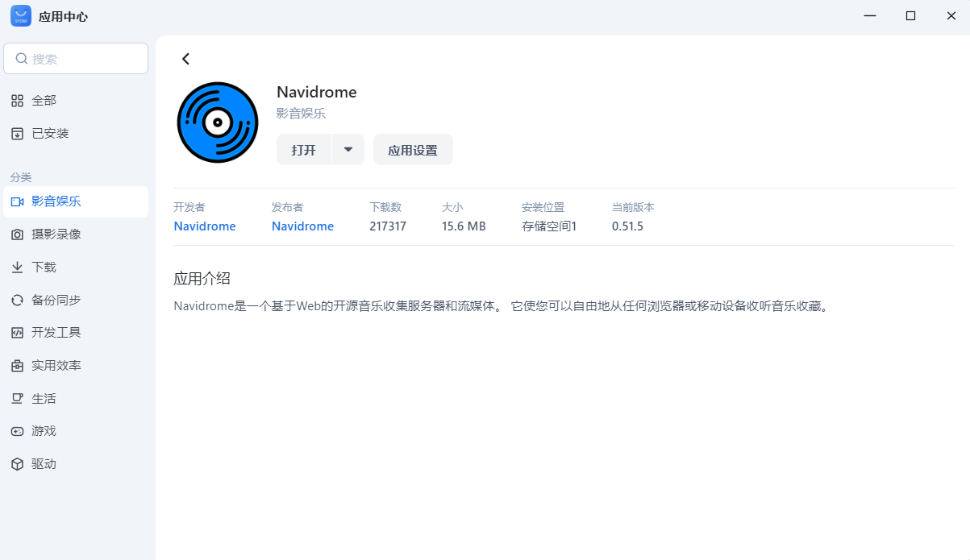Viewport: 970px width, 560px height.
Task: Close the 应用中心 window
Action: 951,16
